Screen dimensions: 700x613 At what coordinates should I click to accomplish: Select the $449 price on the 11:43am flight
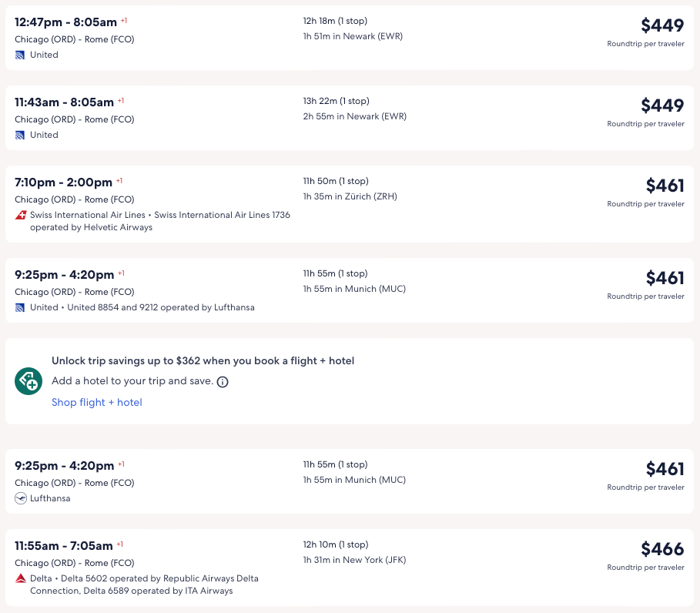(x=661, y=106)
